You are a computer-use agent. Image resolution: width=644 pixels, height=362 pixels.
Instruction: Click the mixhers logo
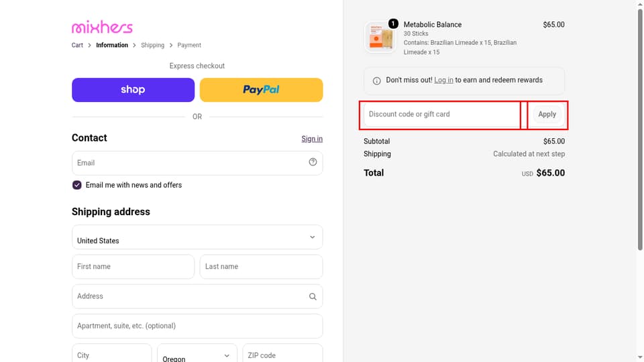pyautogui.click(x=102, y=27)
